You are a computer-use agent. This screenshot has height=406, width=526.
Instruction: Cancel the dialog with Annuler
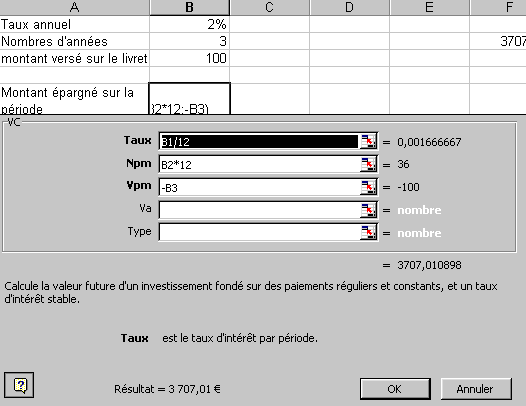point(476,389)
